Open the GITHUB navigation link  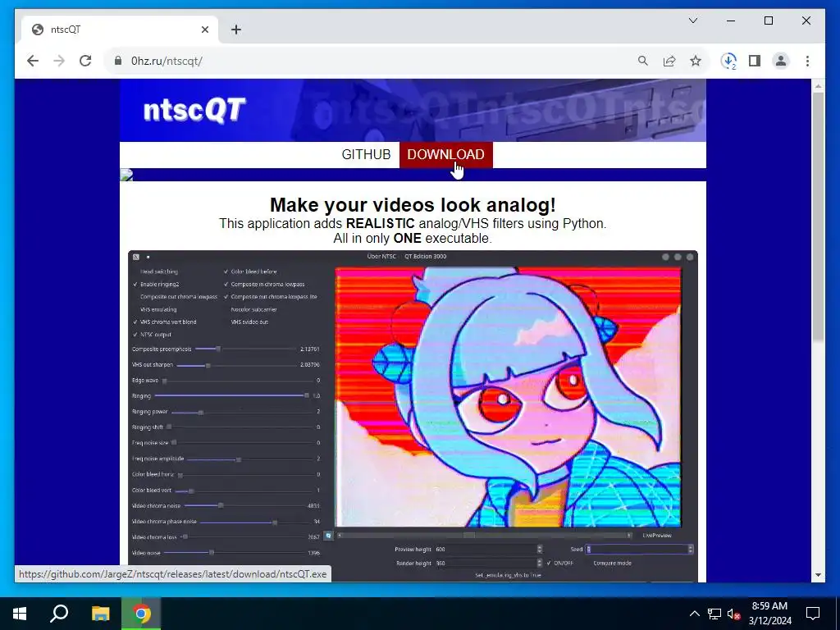[x=367, y=155]
